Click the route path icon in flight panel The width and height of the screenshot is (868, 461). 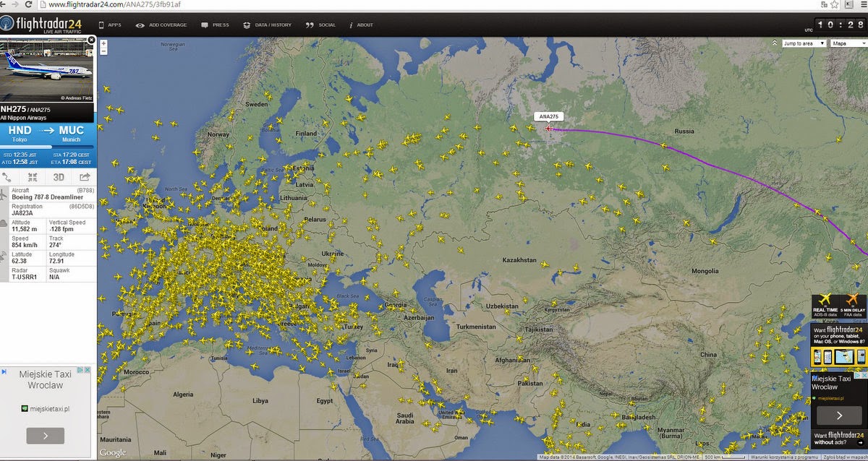click(x=7, y=177)
